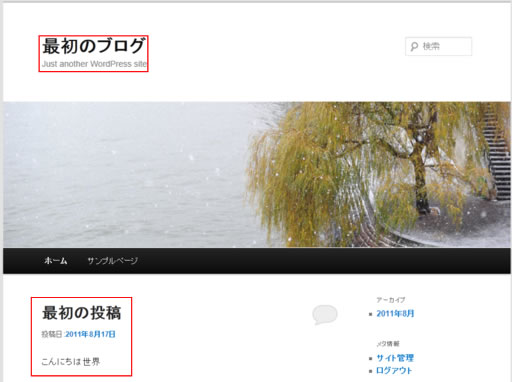Open the 最初の投稿 post title
Screen dimensions: 512x382
click(x=82, y=313)
